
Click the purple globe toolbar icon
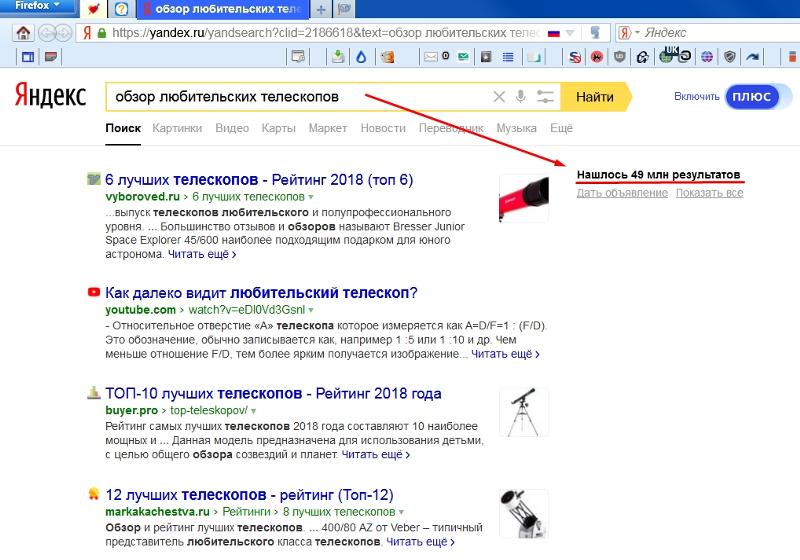coord(707,57)
